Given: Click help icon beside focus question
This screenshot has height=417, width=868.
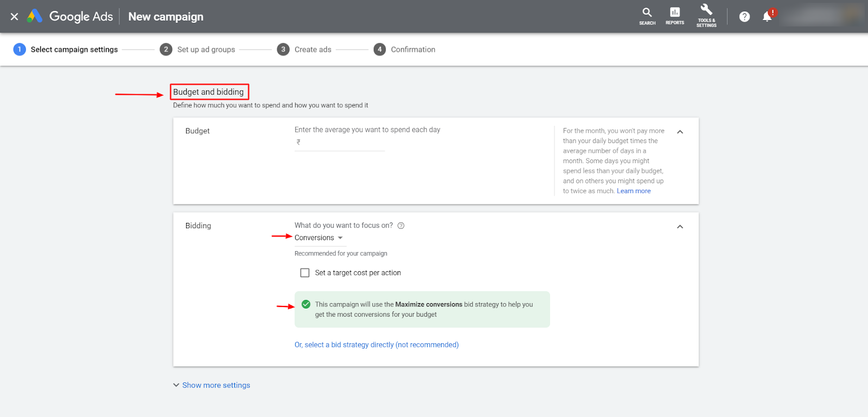Looking at the screenshot, I should [x=401, y=226].
